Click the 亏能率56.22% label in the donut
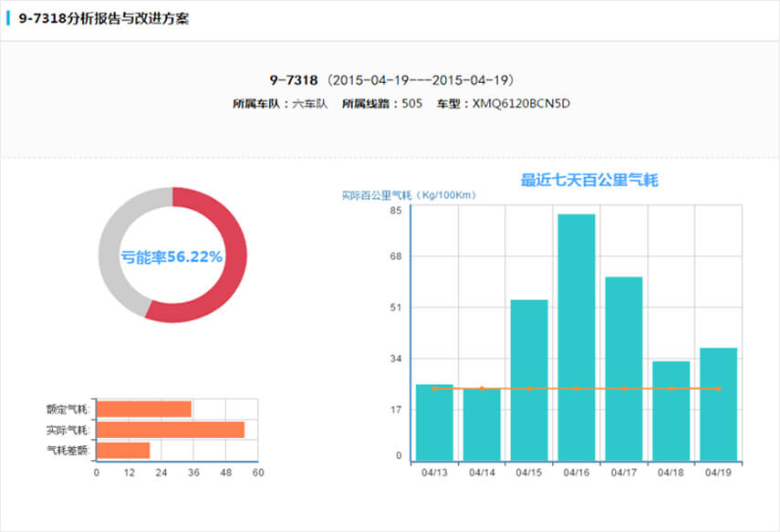Image resolution: width=780 pixels, height=532 pixels. [172, 256]
